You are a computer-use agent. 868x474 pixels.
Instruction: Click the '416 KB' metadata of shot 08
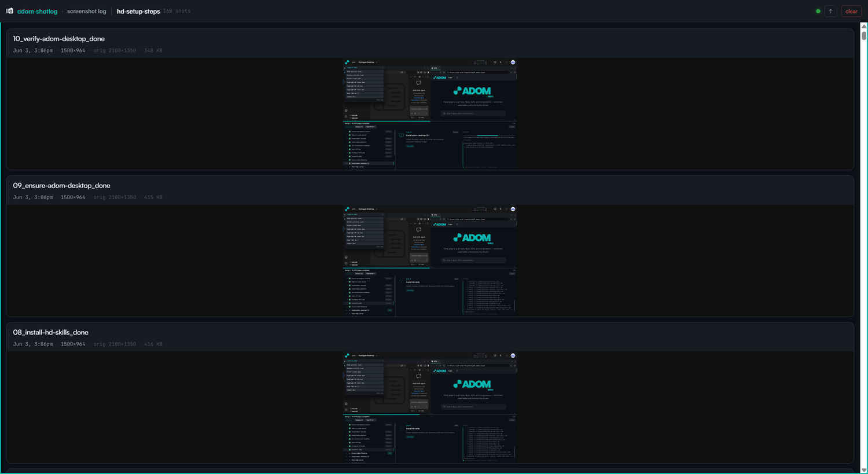point(153,344)
